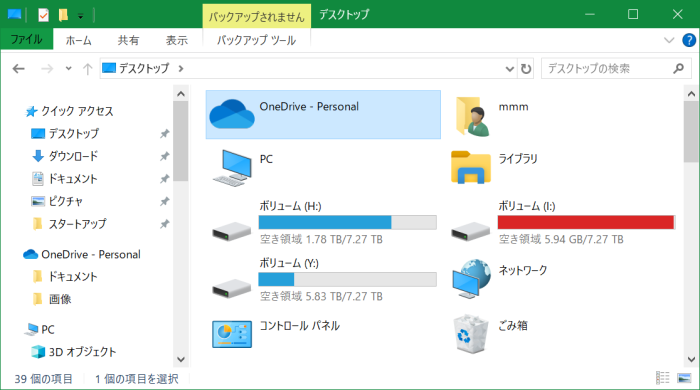
Task: Select the ボリューム (I:) drive icon
Action: pyautogui.click(x=471, y=231)
